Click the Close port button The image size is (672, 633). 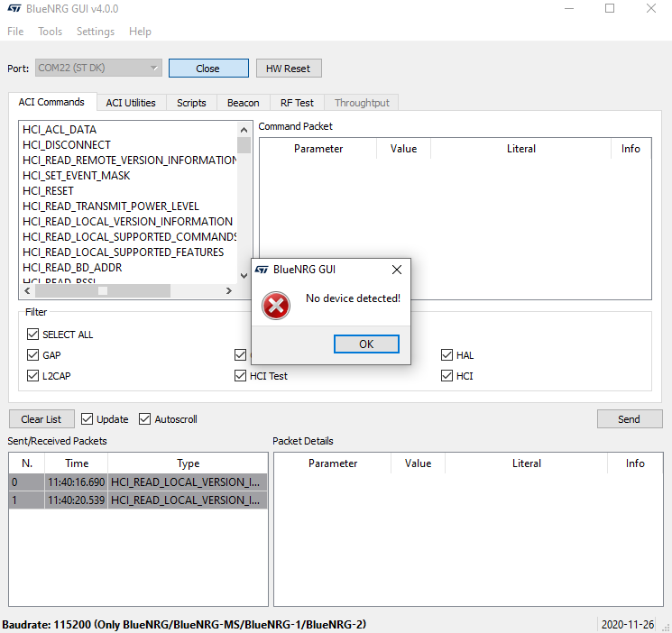pyautogui.click(x=208, y=69)
